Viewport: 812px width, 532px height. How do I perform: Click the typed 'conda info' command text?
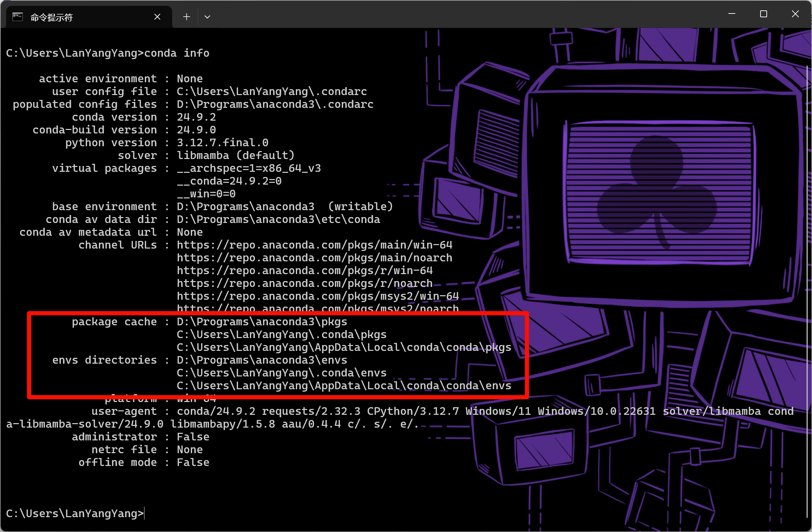(177, 53)
